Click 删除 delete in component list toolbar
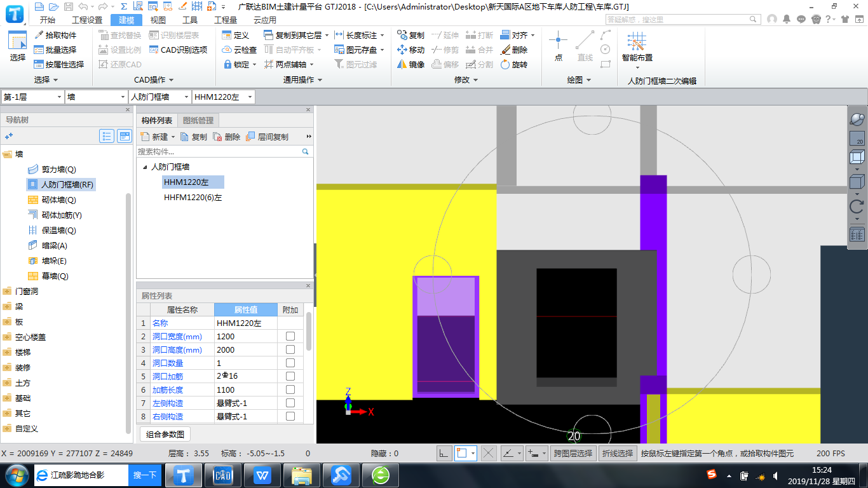Image resolution: width=868 pixels, height=488 pixels. pos(227,137)
